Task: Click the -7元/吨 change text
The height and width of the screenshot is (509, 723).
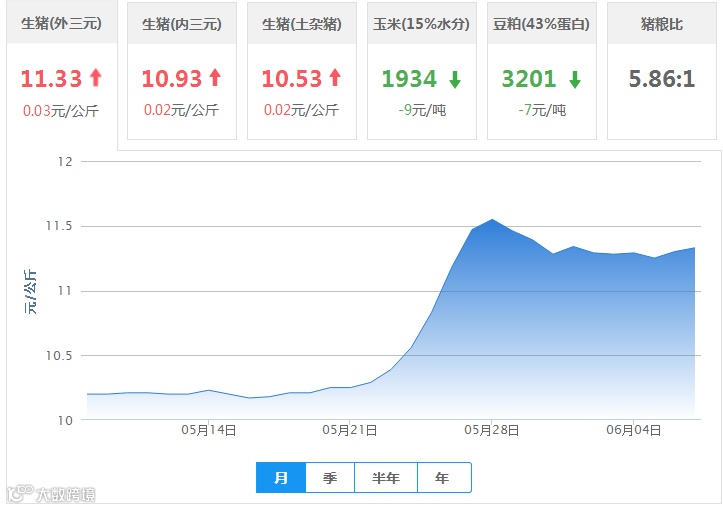Action: [542, 110]
